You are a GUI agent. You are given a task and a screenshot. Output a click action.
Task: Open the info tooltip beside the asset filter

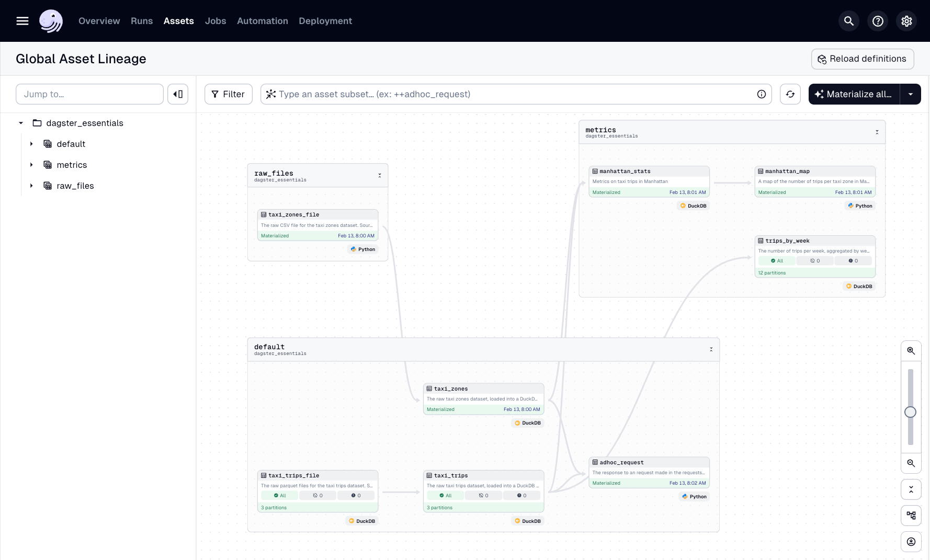(762, 94)
